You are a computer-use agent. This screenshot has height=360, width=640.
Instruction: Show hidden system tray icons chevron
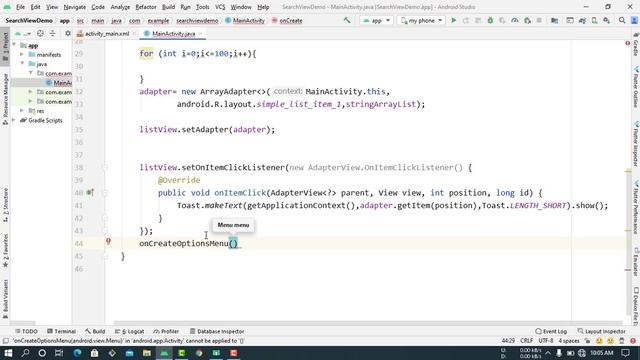coord(548,353)
